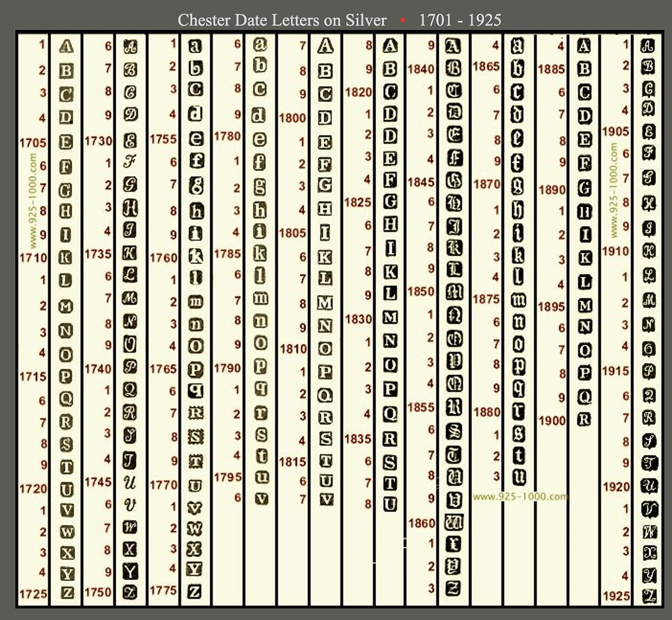The image size is (672, 620).
Task: Click the letter G mark beside 1825
Action: tap(390, 202)
